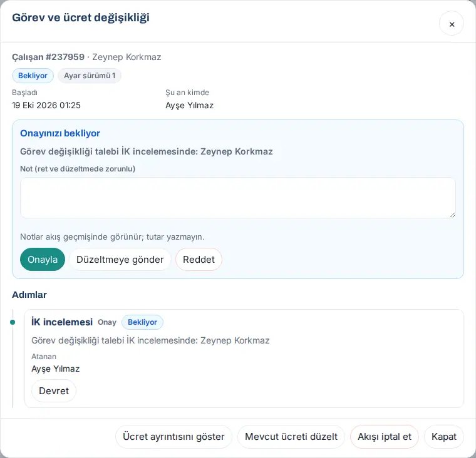Click Ayşe Yılmaz under Atanan
This screenshot has height=458, width=476.
(x=56, y=369)
